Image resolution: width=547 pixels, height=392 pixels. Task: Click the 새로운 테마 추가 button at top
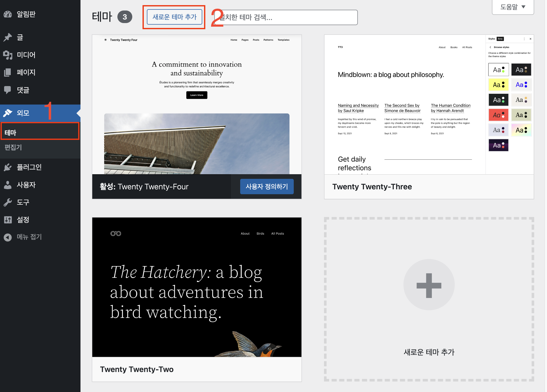pyautogui.click(x=174, y=17)
